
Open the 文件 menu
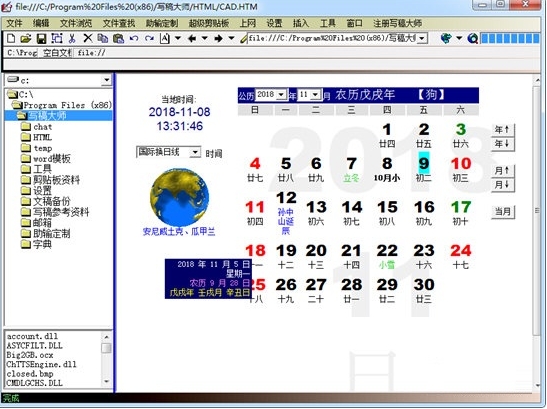15,23
